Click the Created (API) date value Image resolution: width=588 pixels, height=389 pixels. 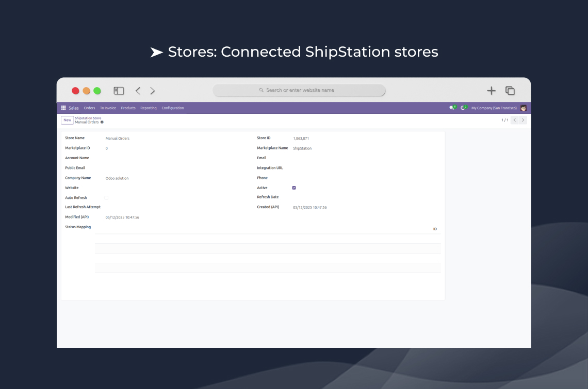pos(310,207)
